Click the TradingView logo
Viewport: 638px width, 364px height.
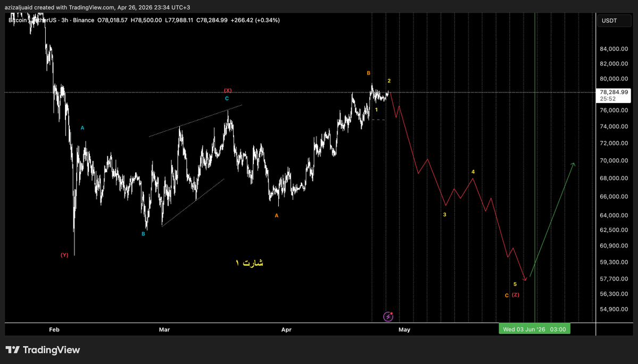[x=43, y=350]
